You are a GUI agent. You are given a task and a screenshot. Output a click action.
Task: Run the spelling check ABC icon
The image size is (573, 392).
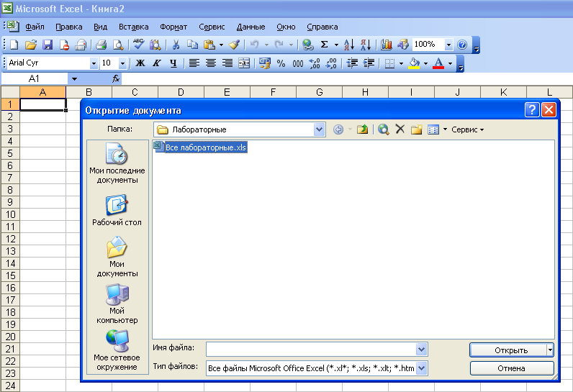click(x=138, y=45)
